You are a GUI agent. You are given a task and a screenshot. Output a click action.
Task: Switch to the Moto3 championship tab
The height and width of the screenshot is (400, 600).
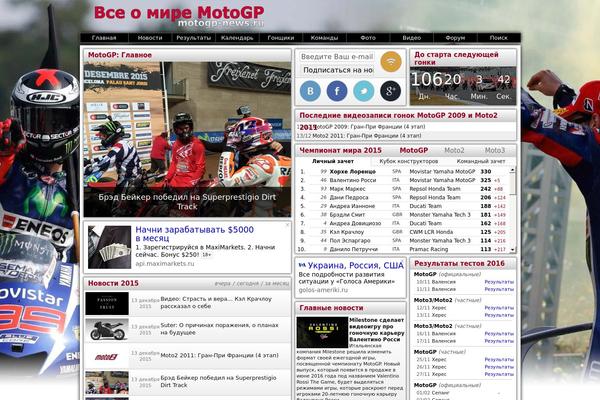[495, 150]
